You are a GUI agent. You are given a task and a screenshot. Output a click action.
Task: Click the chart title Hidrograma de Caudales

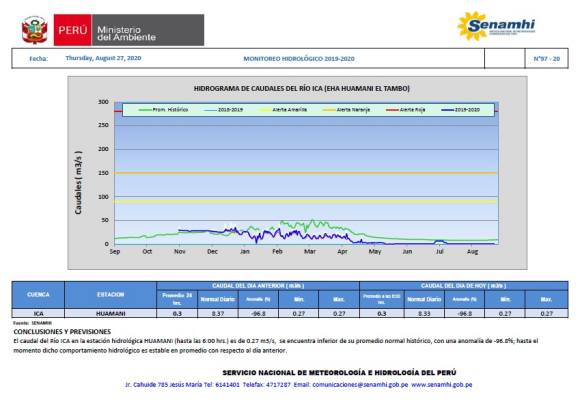(x=301, y=89)
